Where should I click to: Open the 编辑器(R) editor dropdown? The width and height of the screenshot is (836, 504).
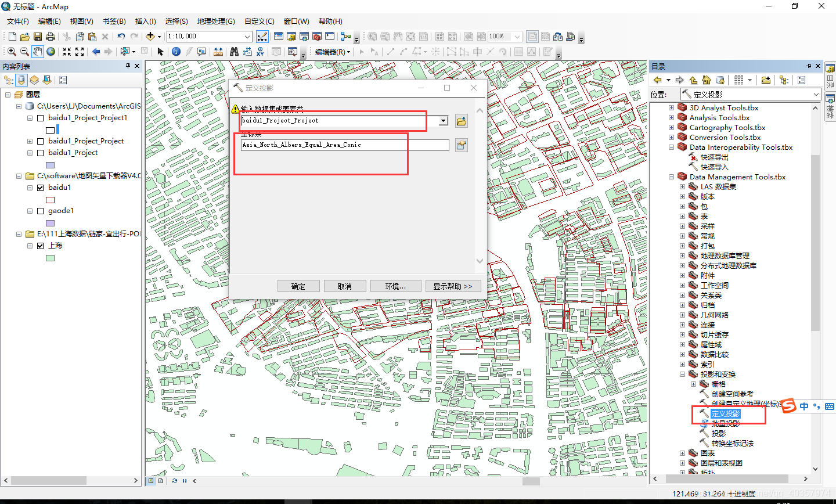pyautogui.click(x=333, y=52)
